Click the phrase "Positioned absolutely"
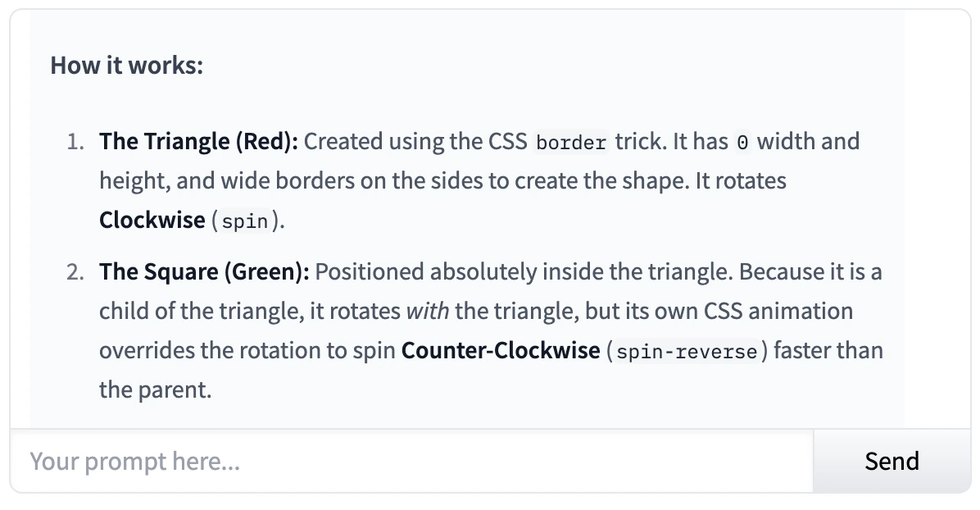The image size is (980, 510). (401, 271)
